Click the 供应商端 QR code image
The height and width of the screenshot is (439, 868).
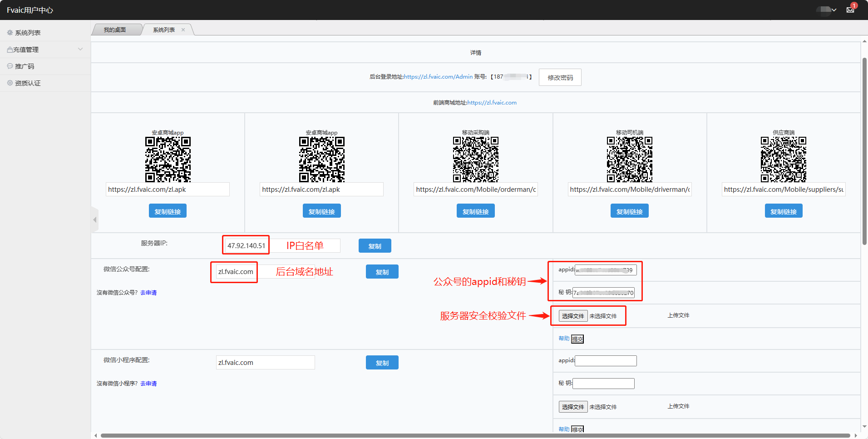[783, 159]
